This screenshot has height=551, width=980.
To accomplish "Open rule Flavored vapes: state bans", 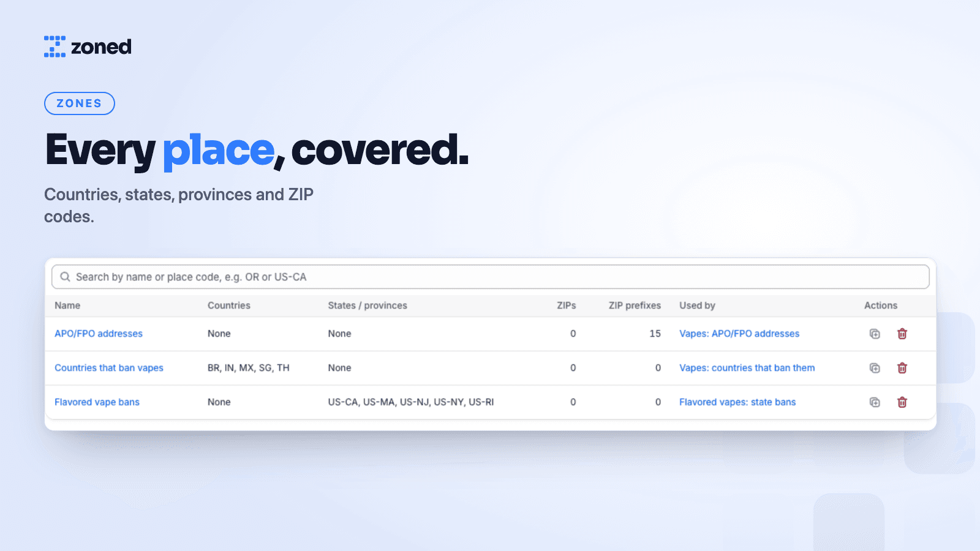I will (737, 402).
